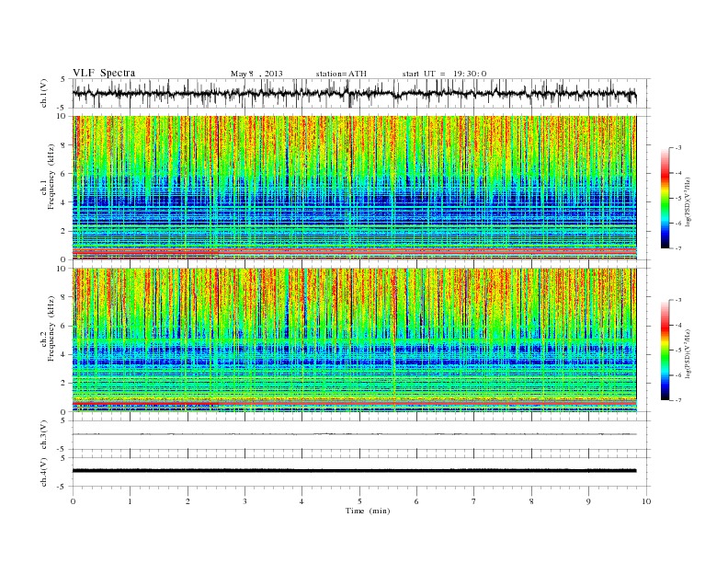Click time axis tick label '3'
Screen dimensions: 728x563
245,501
